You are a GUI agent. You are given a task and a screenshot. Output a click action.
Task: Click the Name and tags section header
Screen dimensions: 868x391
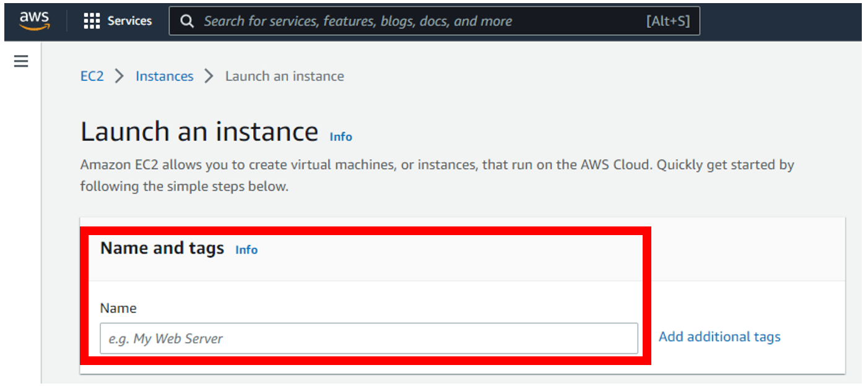pos(162,249)
